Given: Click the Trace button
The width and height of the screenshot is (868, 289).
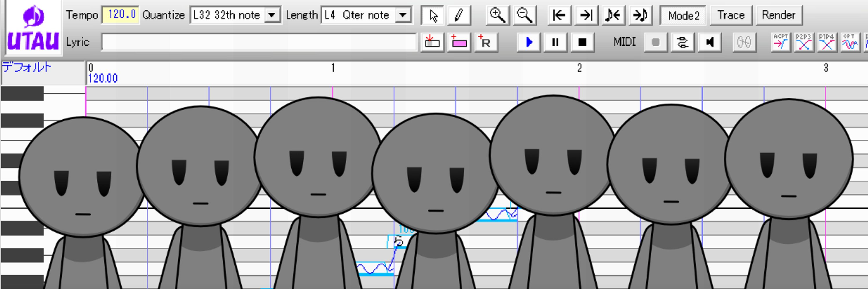Looking at the screenshot, I should click(x=731, y=16).
